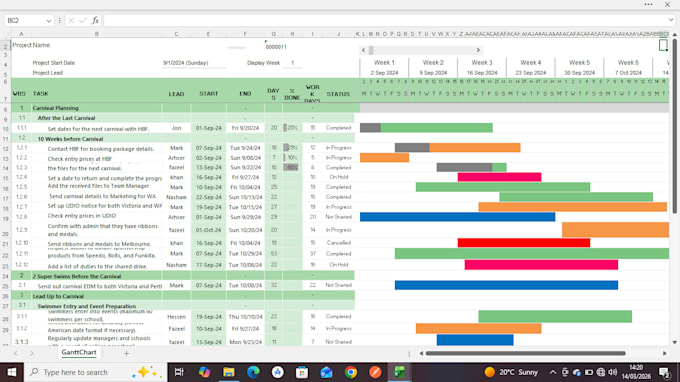
Task: Click the horizontal sheet scrollbar
Action: coord(526,353)
